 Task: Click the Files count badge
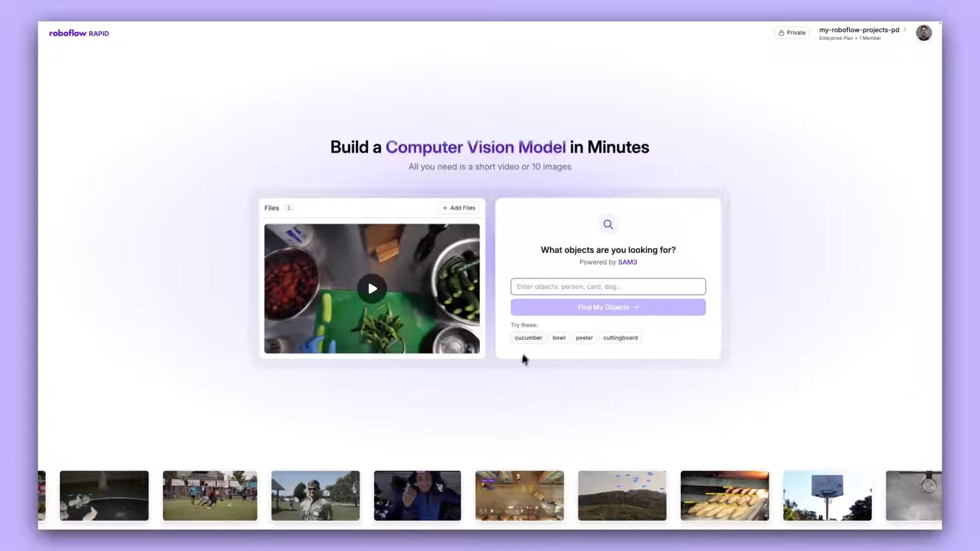[288, 208]
